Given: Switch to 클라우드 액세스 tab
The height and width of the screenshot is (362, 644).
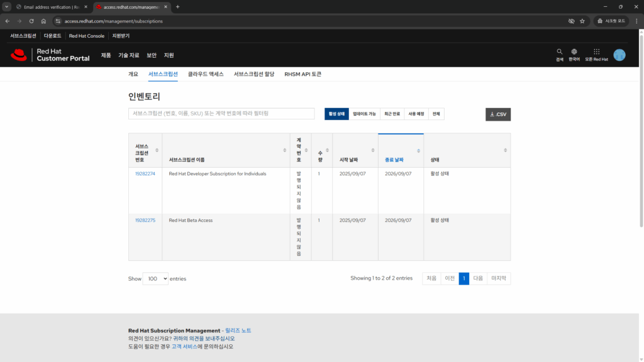Looking at the screenshot, I should pos(206,74).
